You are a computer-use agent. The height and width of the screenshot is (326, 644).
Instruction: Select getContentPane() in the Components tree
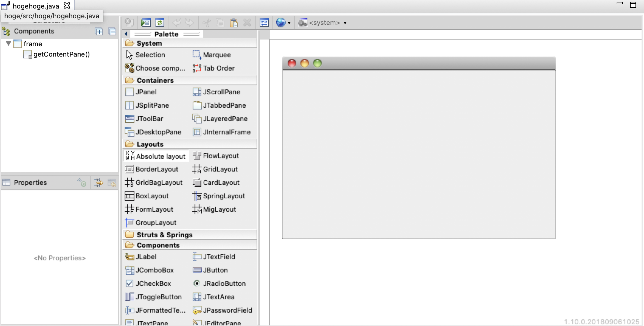pos(62,54)
